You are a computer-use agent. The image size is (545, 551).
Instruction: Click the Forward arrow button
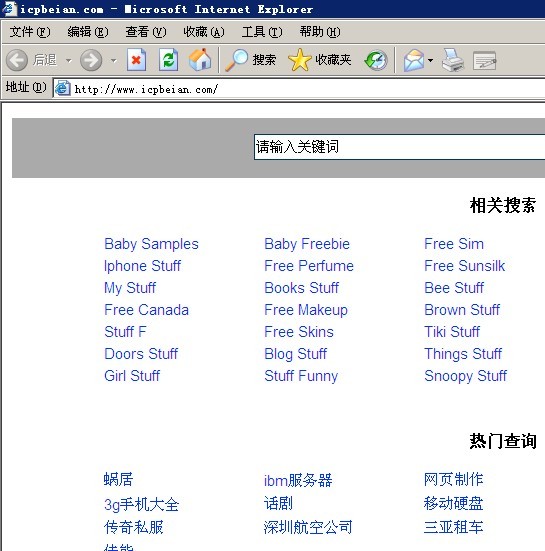point(91,60)
